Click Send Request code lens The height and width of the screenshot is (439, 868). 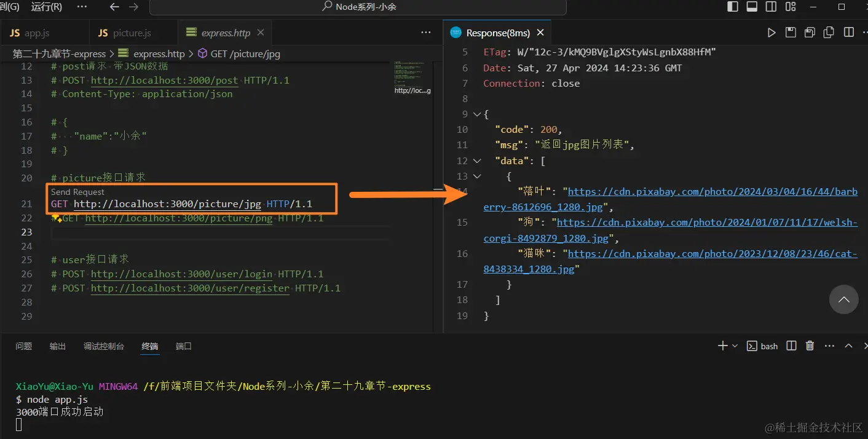(x=77, y=192)
